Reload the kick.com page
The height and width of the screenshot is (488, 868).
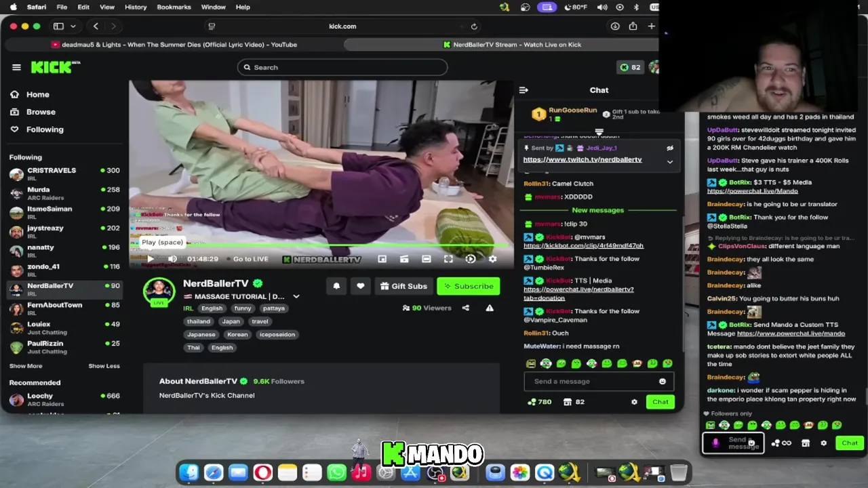coord(474,26)
